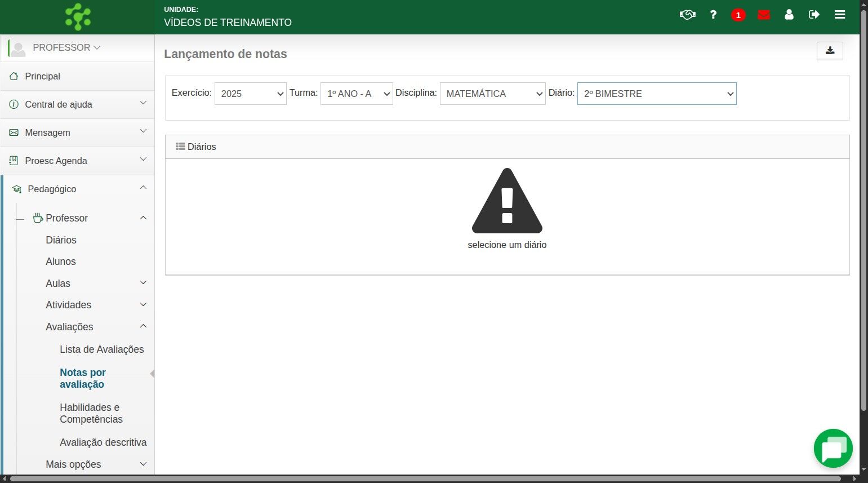The height and width of the screenshot is (483, 868).
Task: Open the Diário 2º BIMESTRE dropdown
Action: 657,94
